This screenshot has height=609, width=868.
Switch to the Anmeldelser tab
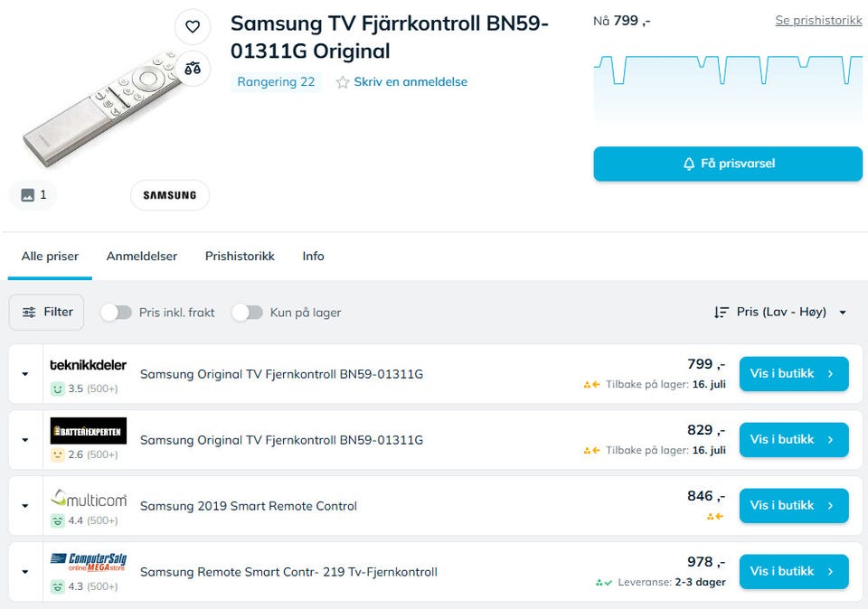click(142, 257)
